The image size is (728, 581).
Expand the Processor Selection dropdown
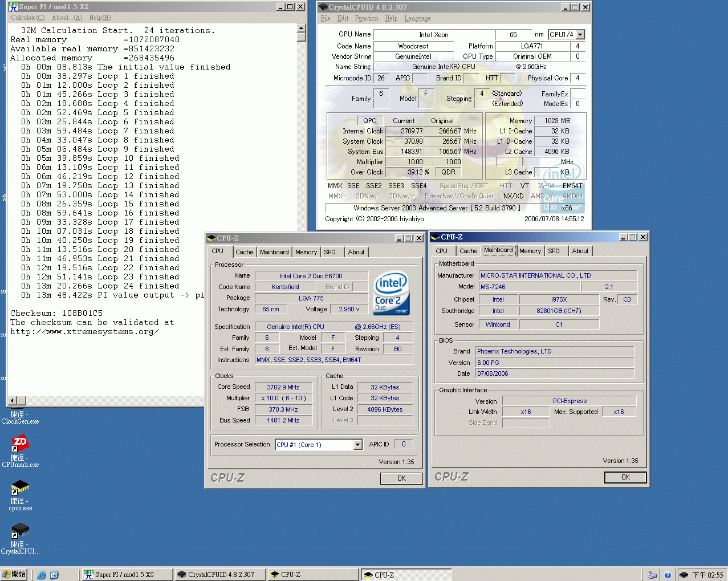click(357, 445)
